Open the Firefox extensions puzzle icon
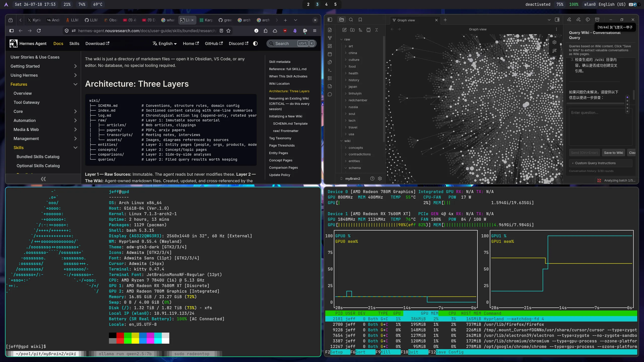Image resolution: width=644 pixels, height=362 pixels. click(265, 31)
